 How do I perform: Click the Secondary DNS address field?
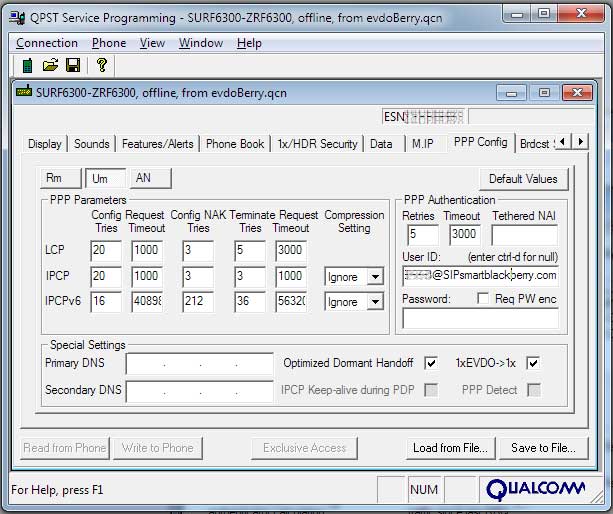point(200,392)
